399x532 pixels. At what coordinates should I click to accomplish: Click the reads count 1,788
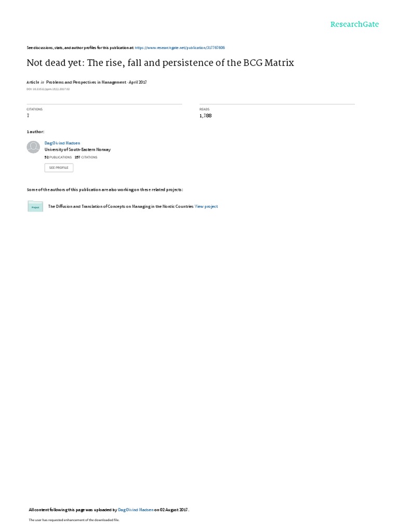click(206, 116)
